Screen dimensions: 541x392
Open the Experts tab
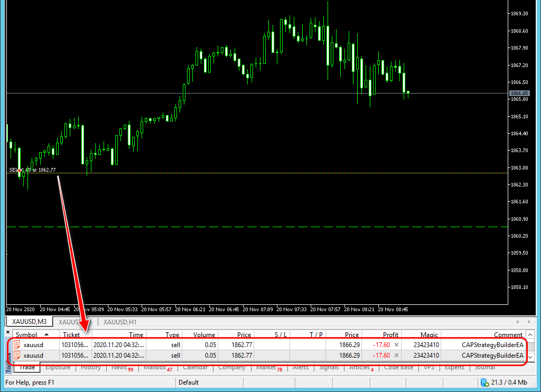454,367
